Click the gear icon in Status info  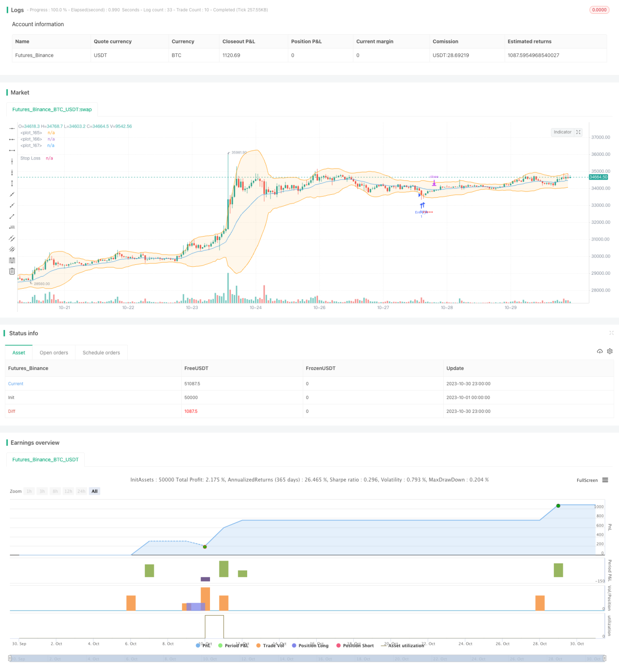pos(609,351)
